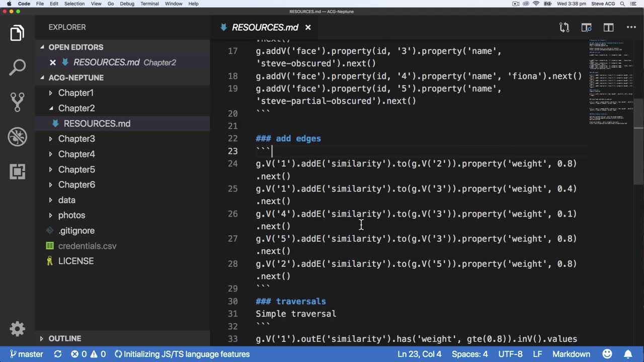Open the Search view icon
Screen dimensions: 644x362
[x=17, y=67]
